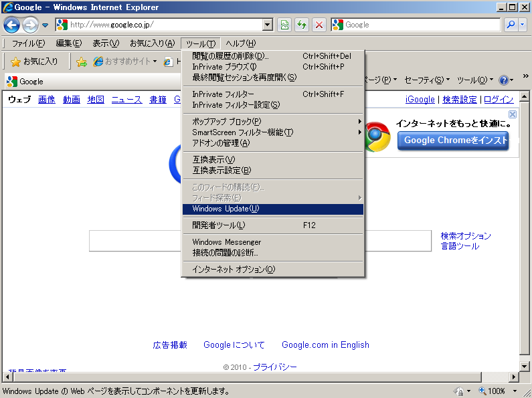Open the ファイル(F) menu

28,43
